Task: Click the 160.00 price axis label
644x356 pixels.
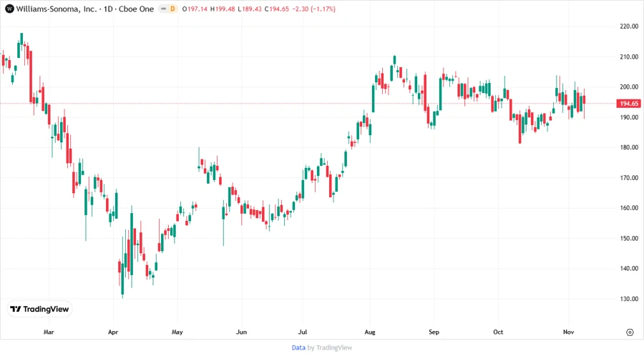Action: (629, 208)
